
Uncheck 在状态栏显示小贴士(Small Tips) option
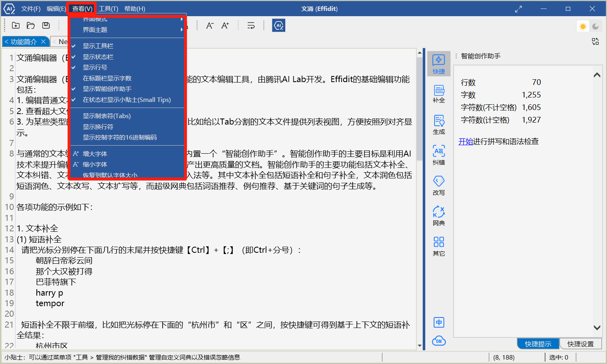pos(127,99)
